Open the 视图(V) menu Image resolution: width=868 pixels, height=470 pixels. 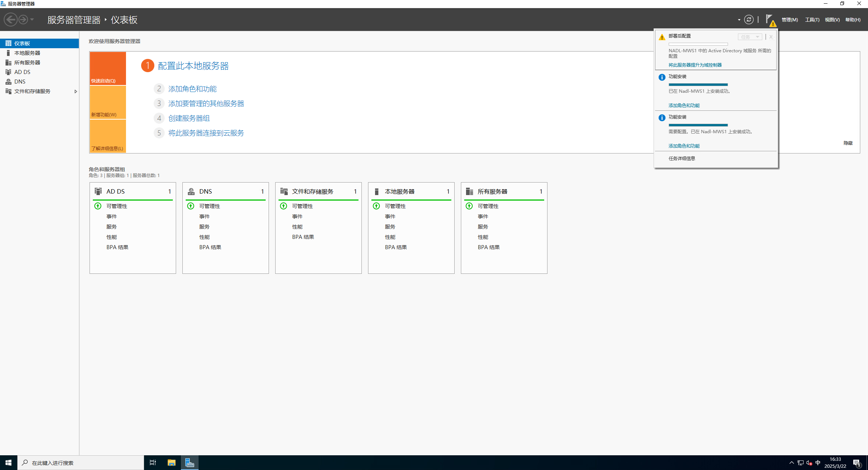(832, 20)
